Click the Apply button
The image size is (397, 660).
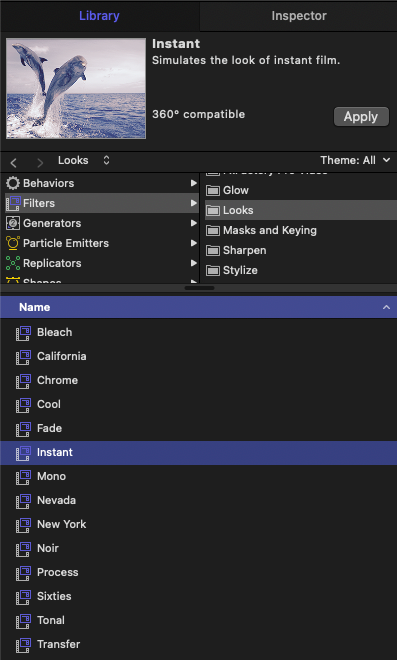(x=361, y=117)
